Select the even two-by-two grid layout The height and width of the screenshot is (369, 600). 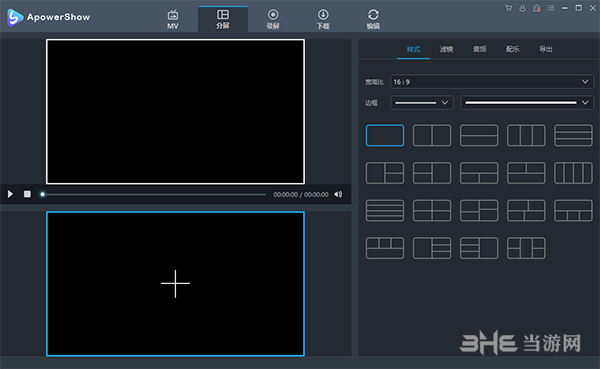click(432, 210)
